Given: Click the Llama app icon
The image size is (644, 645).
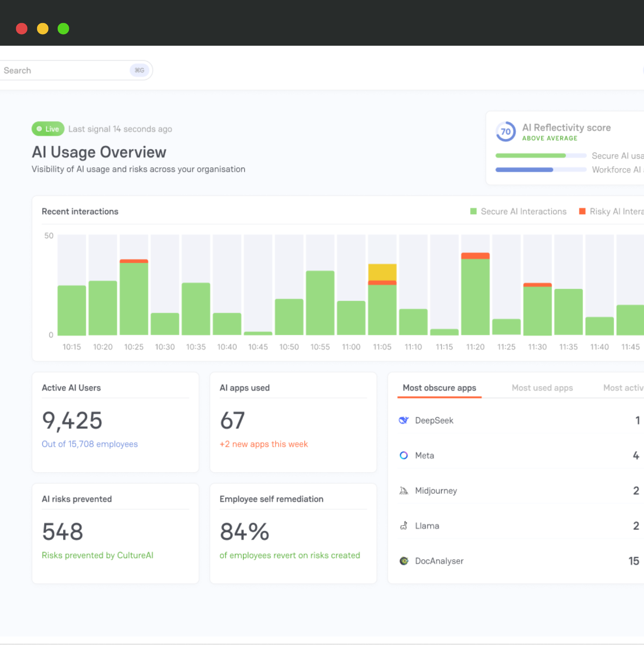Looking at the screenshot, I should tap(404, 526).
